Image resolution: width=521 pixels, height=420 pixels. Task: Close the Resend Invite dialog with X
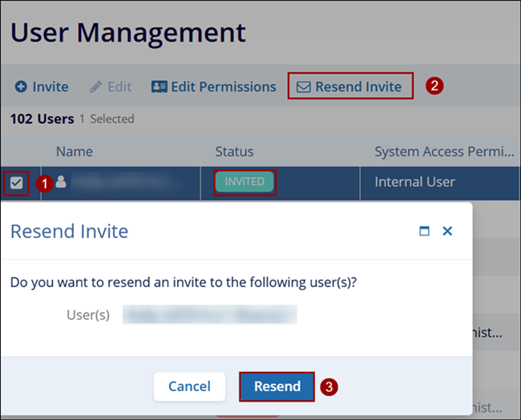[x=447, y=231]
